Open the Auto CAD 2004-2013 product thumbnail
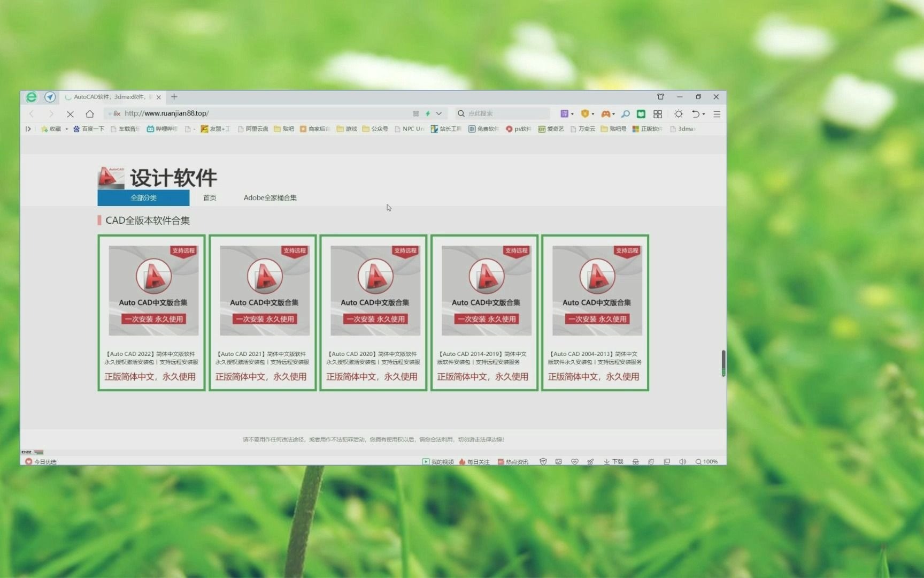 pyautogui.click(x=597, y=291)
